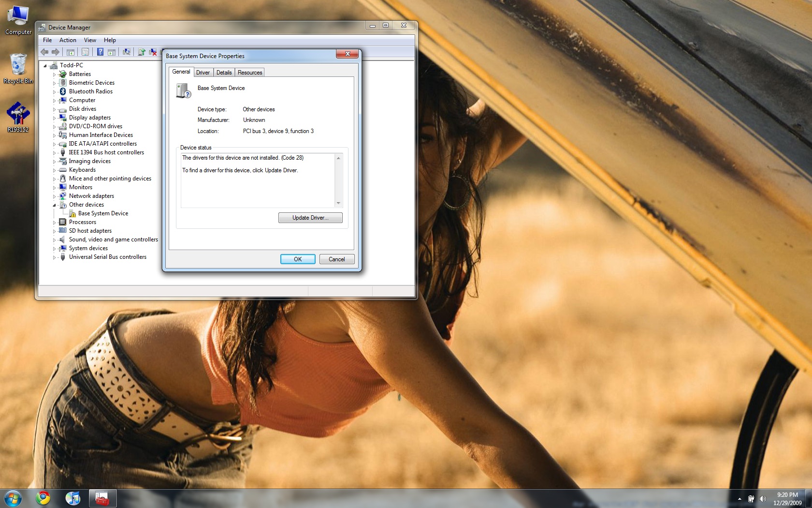Toggle the action pane toolbar icon
The height and width of the screenshot is (508, 812).
[112, 52]
